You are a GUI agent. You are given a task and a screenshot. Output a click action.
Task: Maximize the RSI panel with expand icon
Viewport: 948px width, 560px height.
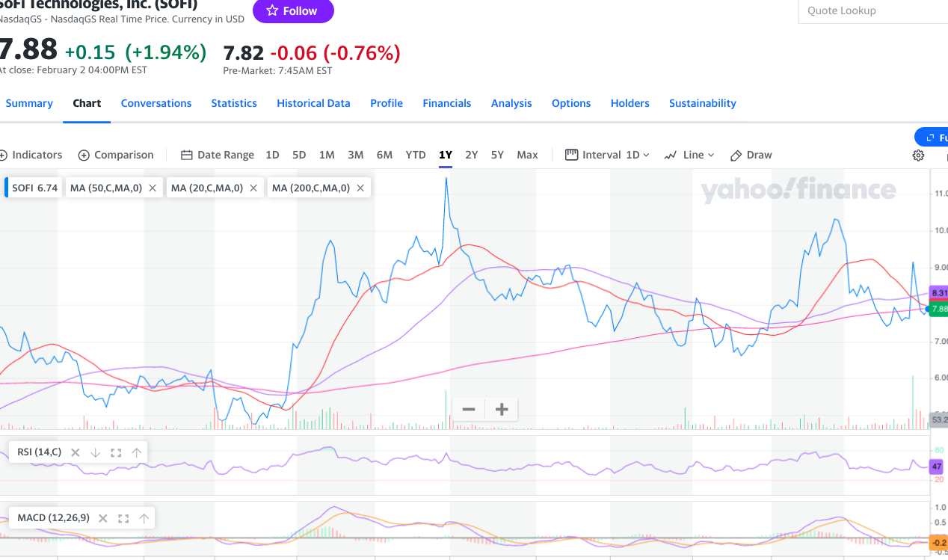pyautogui.click(x=116, y=452)
